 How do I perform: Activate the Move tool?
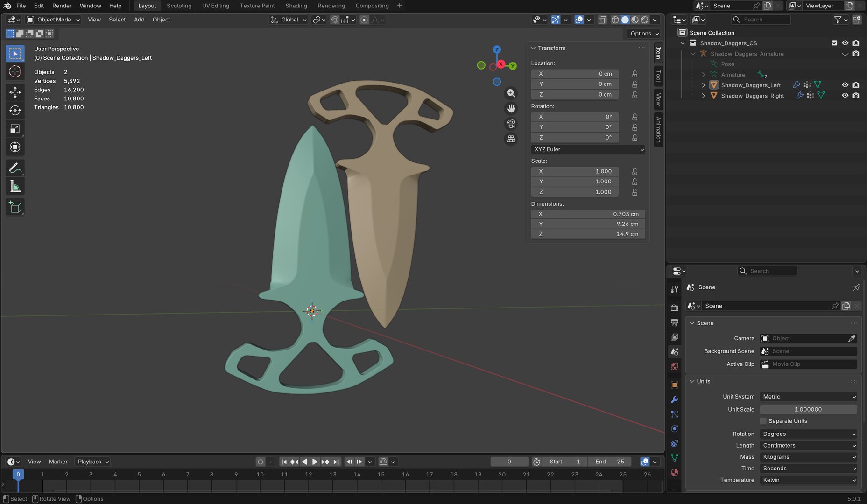(x=15, y=92)
